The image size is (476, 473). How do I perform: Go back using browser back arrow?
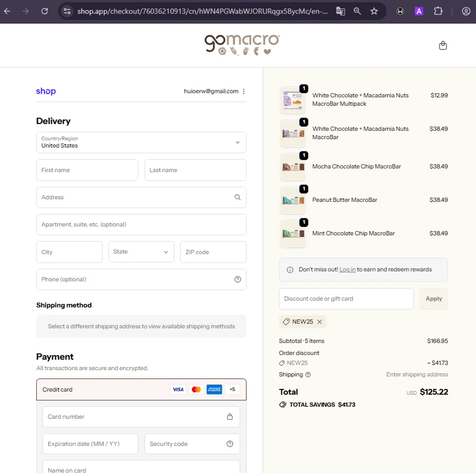coord(7,11)
